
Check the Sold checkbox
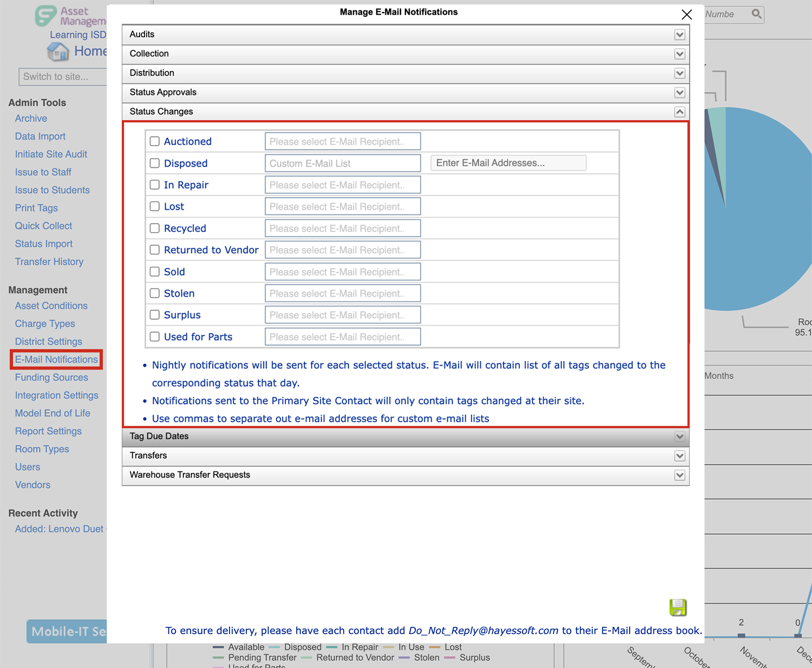[155, 272]
